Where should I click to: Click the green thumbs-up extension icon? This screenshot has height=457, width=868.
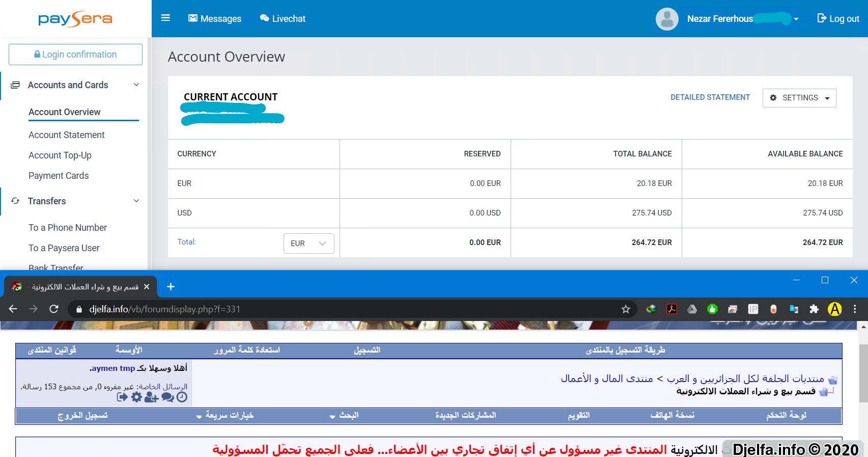pyautogui.click(x=712, y=309)
